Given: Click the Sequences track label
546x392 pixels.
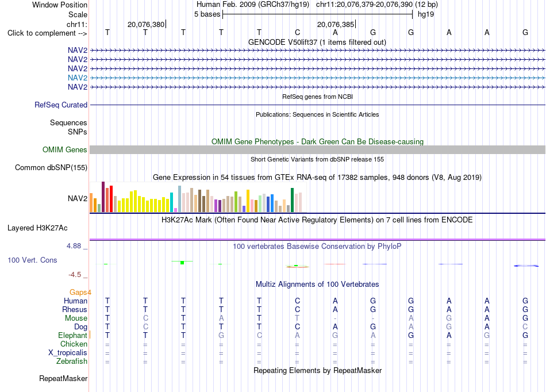Looking at the screenshot, I should click(68, 122).
